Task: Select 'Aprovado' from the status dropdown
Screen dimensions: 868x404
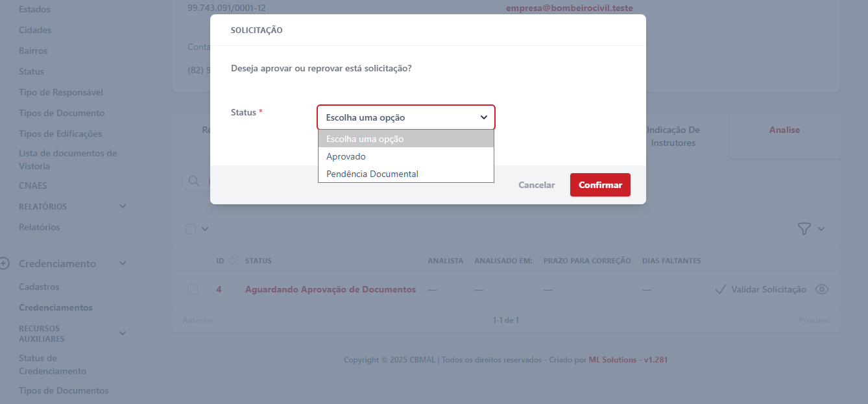Action: [x=346, y=156]
